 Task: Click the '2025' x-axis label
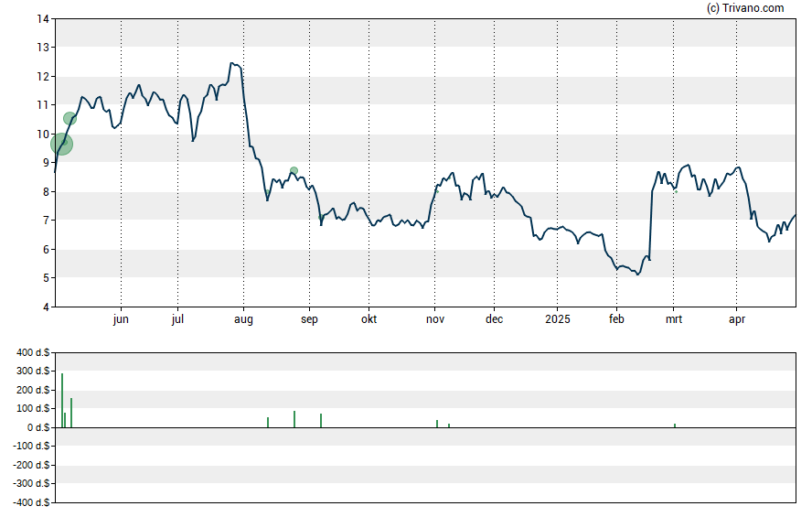pos(557,318)
